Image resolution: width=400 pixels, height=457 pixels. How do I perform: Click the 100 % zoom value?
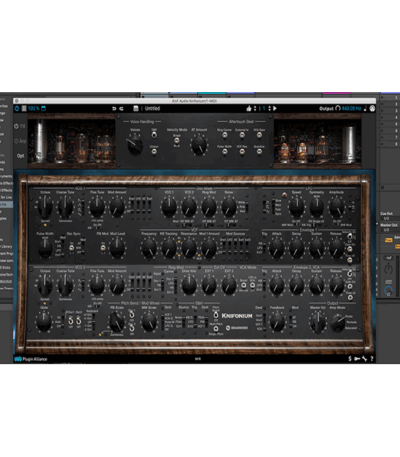pyautogui.click(x=34, y=108)
